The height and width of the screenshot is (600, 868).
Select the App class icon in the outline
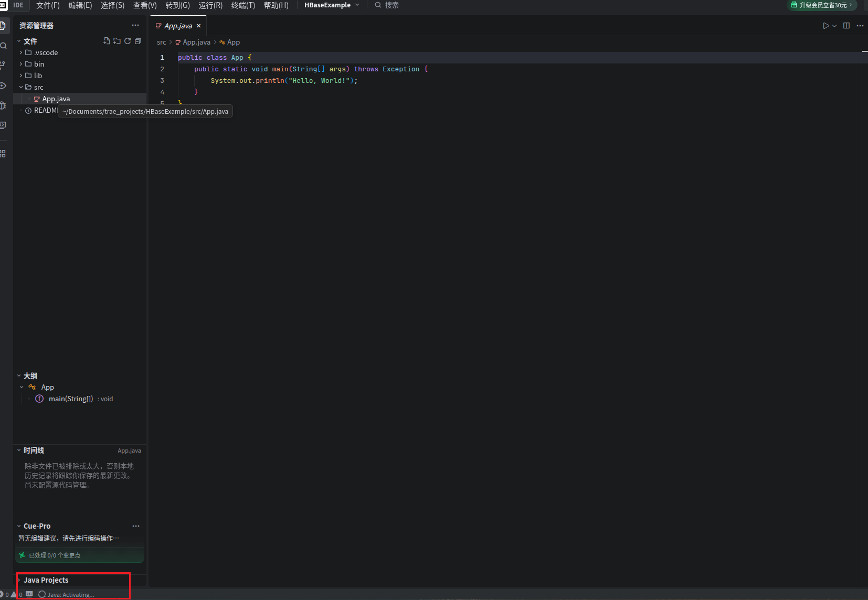click(32, 387)
